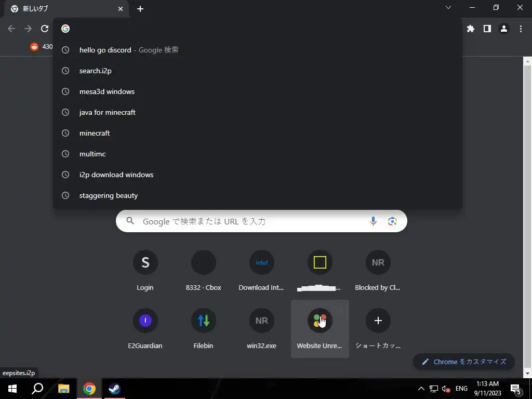Viewport: 532px width, 399px height.
Task: Click Google Lens image search icon
Action: (392, 221)
